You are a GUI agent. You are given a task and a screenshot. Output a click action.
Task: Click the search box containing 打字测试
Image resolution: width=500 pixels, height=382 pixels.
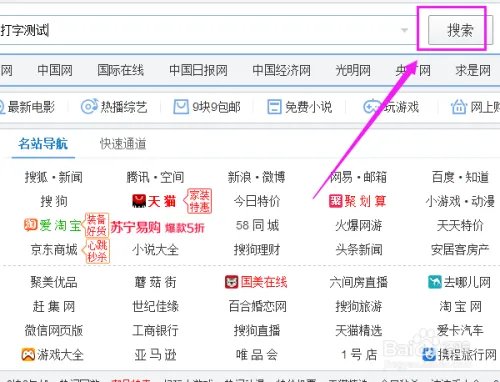[x=207, y=30]
